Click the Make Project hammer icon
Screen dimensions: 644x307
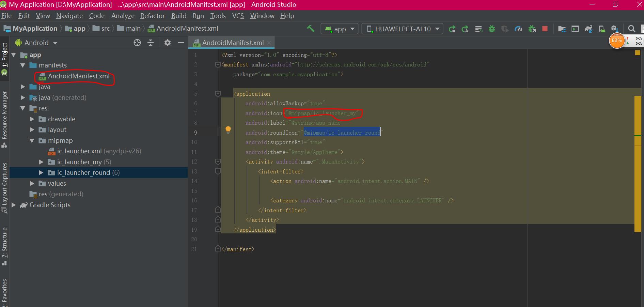pyautogui.click(x=311, y=29)
